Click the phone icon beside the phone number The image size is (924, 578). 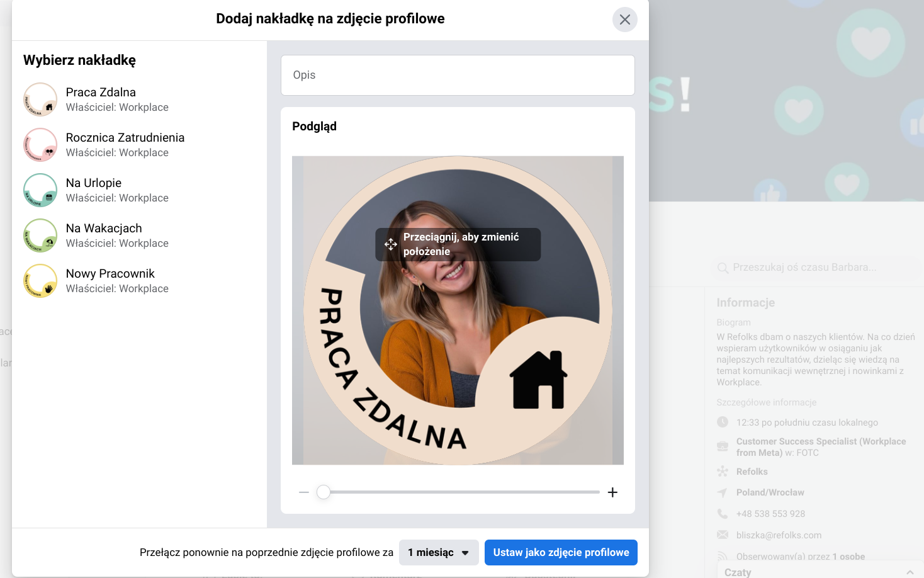click(x=721, y=513)
